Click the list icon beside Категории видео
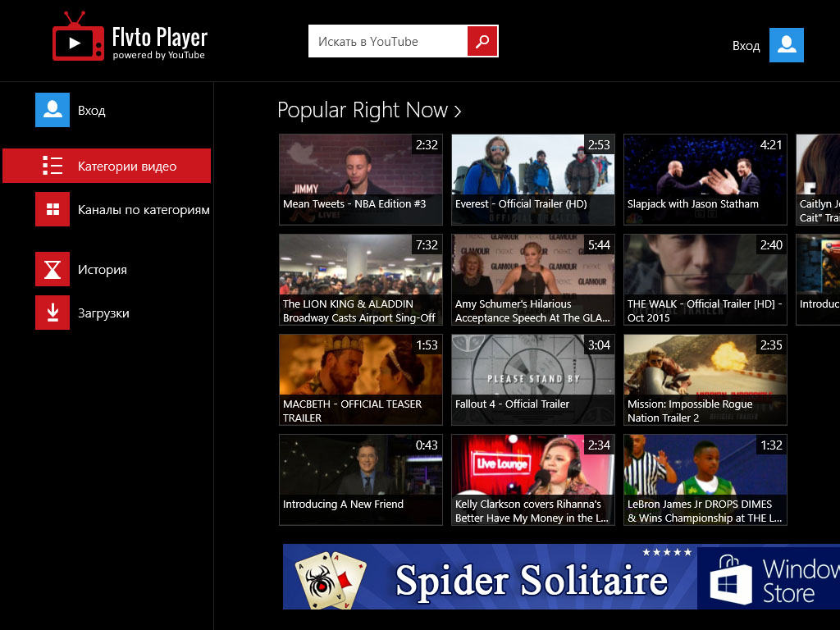This screenshot has width=840, height=630. pyautogui.click(x=52, y=166)
